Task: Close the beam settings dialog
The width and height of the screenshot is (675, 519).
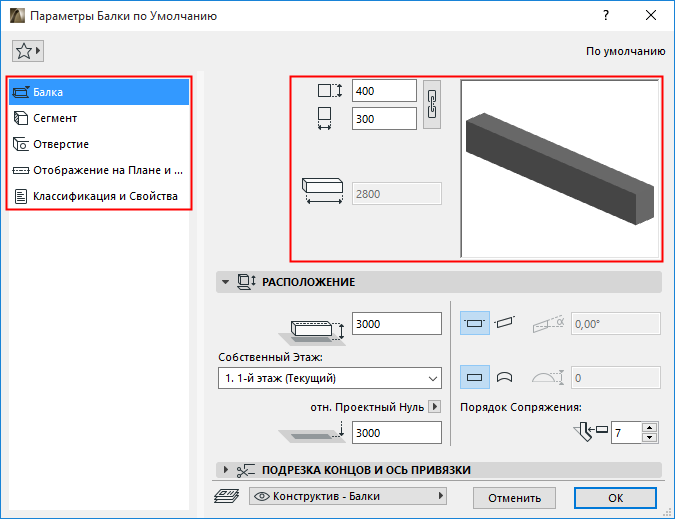Action: coord(651,15)
